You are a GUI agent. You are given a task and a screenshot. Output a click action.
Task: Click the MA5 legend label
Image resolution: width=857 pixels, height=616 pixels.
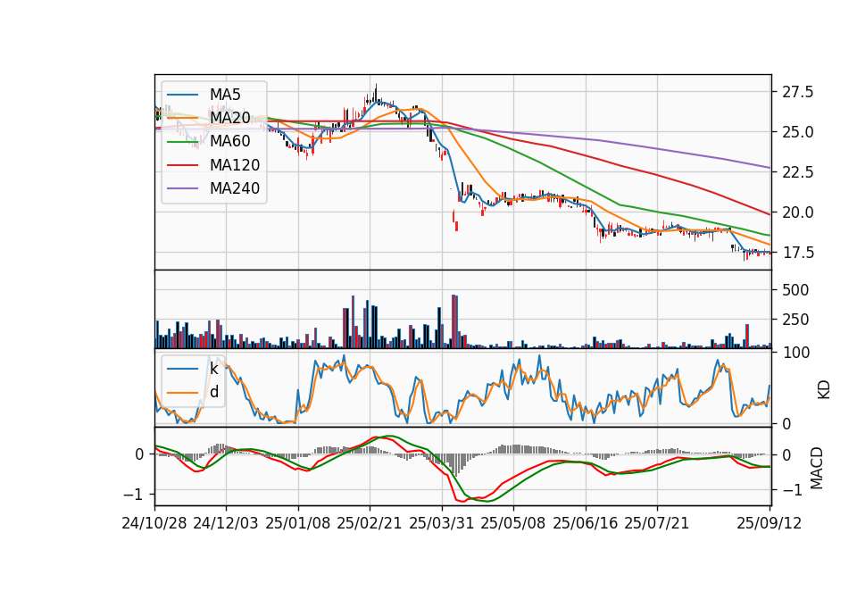225,95
